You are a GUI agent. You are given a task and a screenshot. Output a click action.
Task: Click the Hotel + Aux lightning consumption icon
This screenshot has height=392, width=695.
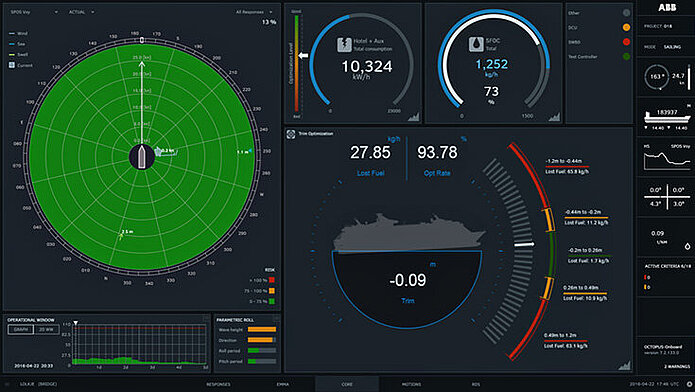click(x=344, y=44)
